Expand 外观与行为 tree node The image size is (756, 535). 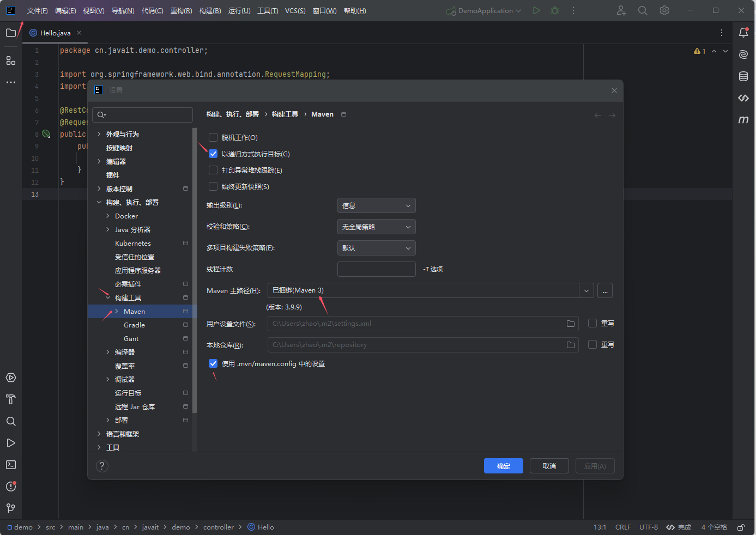click(x=99, y=134)
